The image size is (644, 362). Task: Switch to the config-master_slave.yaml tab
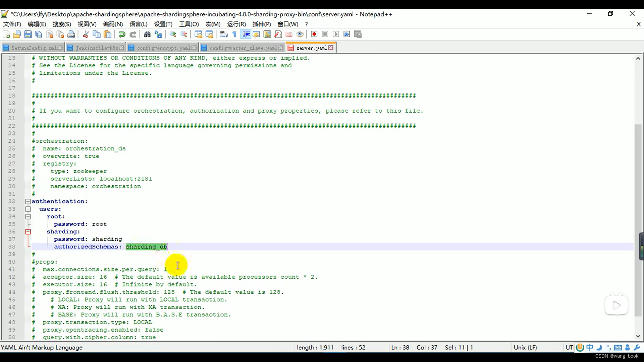(242, 48)
